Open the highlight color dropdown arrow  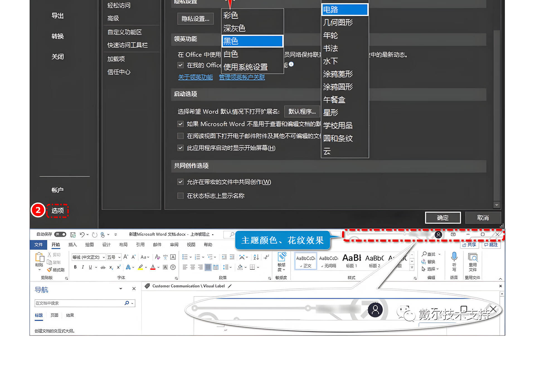click(x=146, y=267)
